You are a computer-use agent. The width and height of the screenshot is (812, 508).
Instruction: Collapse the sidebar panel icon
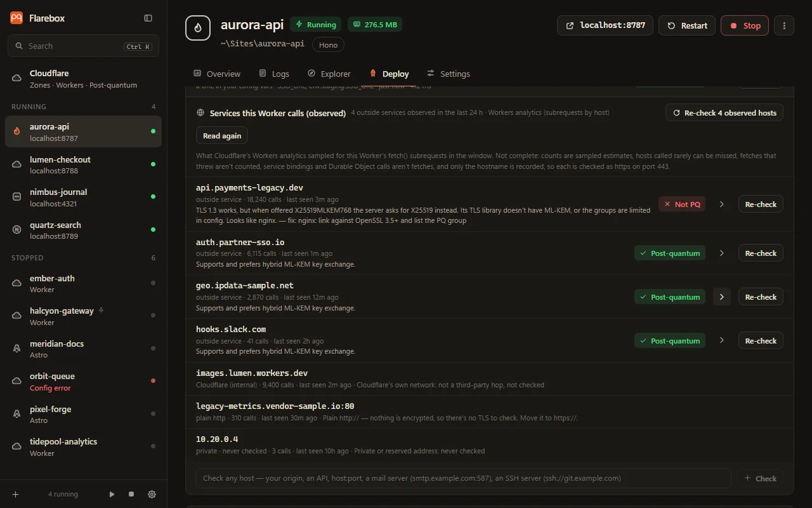click(148, 18)
